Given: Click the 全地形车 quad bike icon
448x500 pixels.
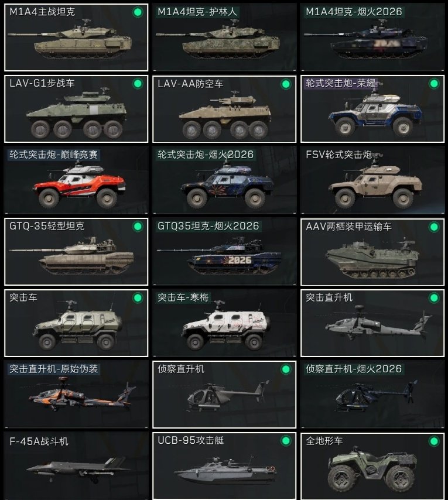Looking at the screenshot, I should [x=372, y=471].
